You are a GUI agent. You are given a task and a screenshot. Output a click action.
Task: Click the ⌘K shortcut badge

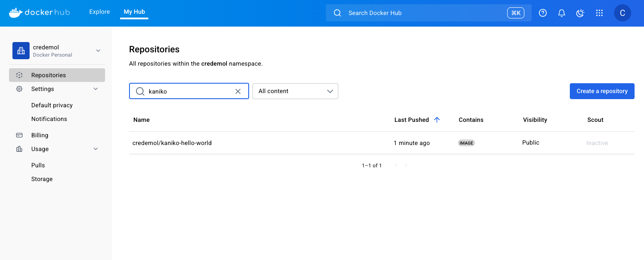516,13
